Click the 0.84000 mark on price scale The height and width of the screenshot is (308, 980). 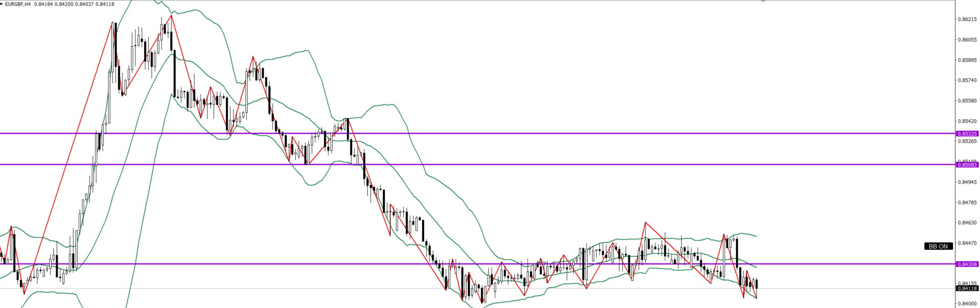[966, 303]
